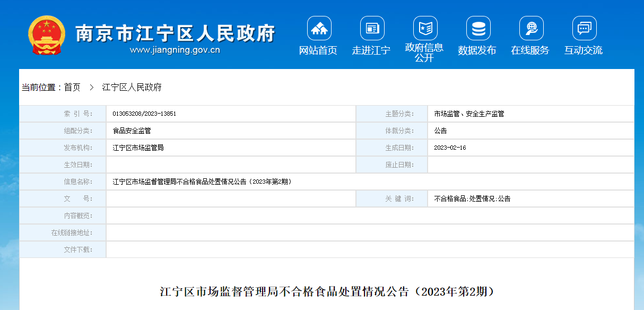Click the 主题分类 field label

[399, 114]
